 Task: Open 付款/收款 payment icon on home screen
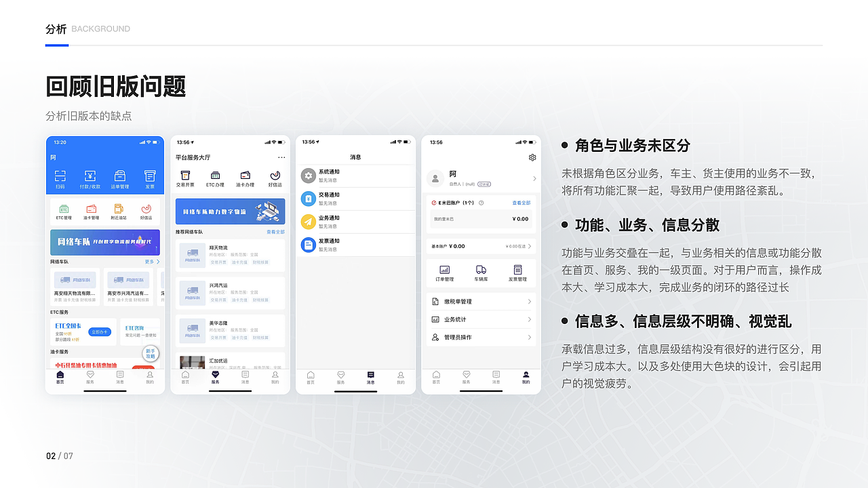[90, 179]
